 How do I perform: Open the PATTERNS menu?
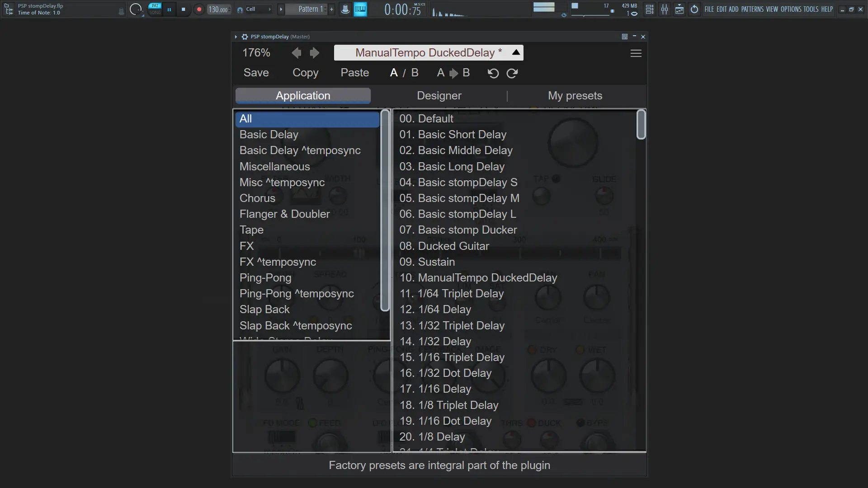752,9
